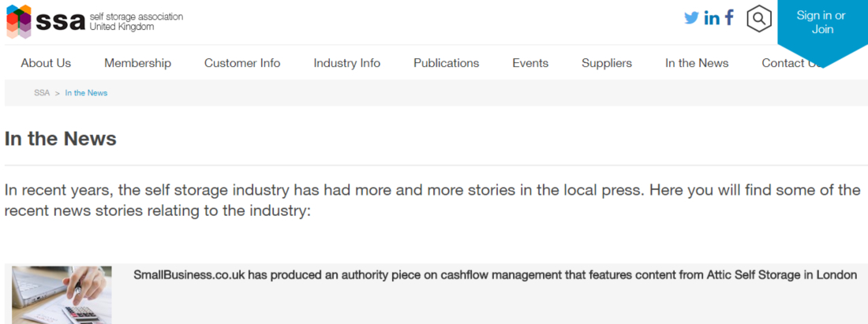The height and width of the screenshot is (324, 868).
Task: Open the SSA Twitter page icon
Action: pyautogui.click(x=691, y=17)
